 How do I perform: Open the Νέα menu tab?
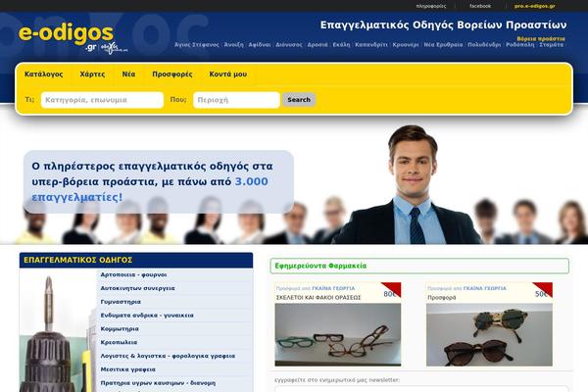coord(128,74)
